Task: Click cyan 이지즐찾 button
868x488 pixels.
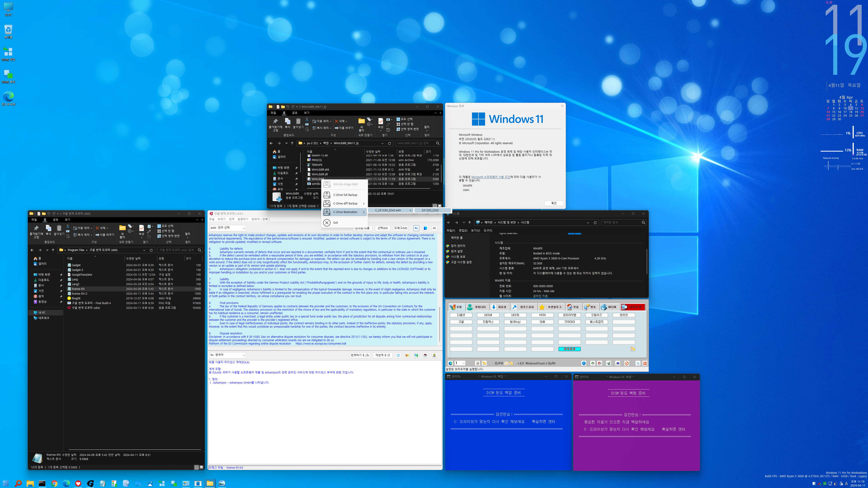Action: point(569,349)
